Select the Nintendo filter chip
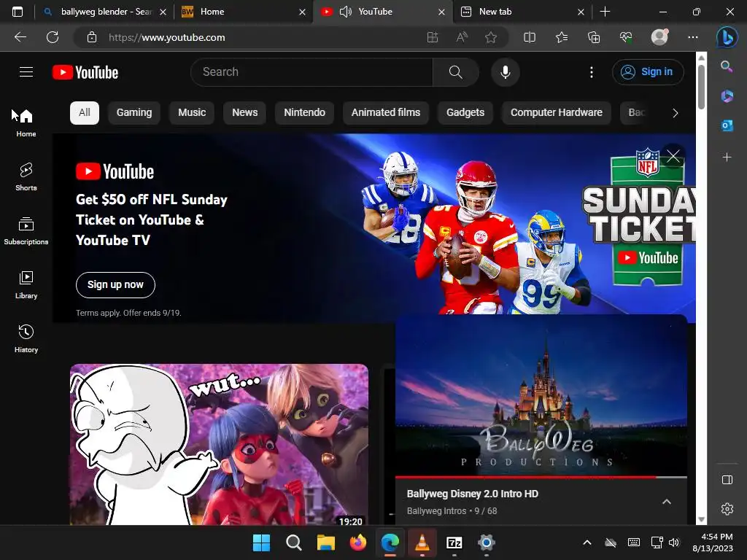The image size is (747, 560). coord(304,113)
